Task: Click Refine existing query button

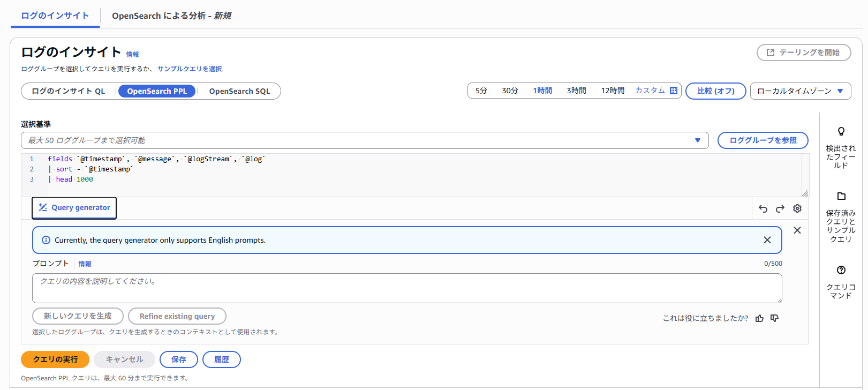Action: tap(177, 316)
